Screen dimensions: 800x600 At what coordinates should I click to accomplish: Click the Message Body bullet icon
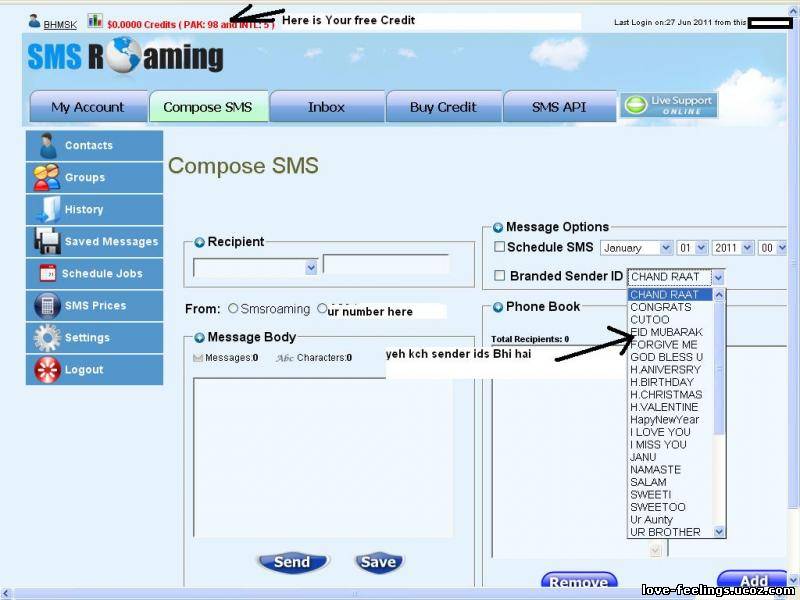click(199, 338)
